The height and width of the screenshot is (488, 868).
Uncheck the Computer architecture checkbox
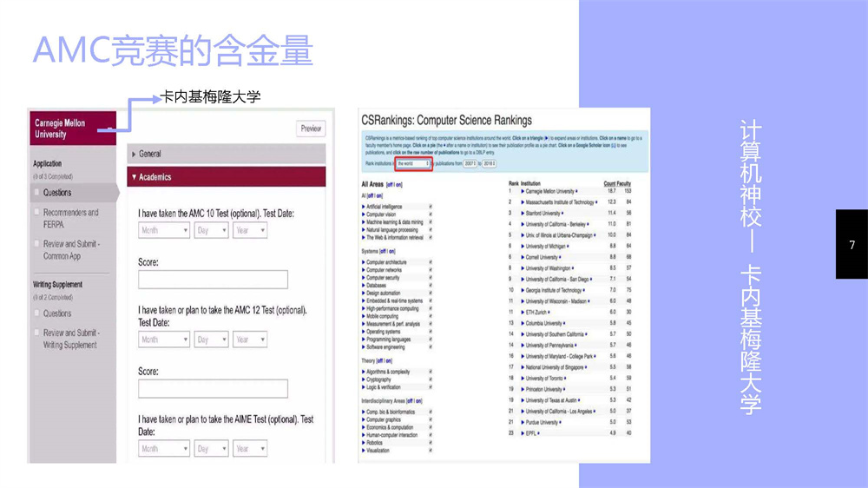[x=431, y=262]
